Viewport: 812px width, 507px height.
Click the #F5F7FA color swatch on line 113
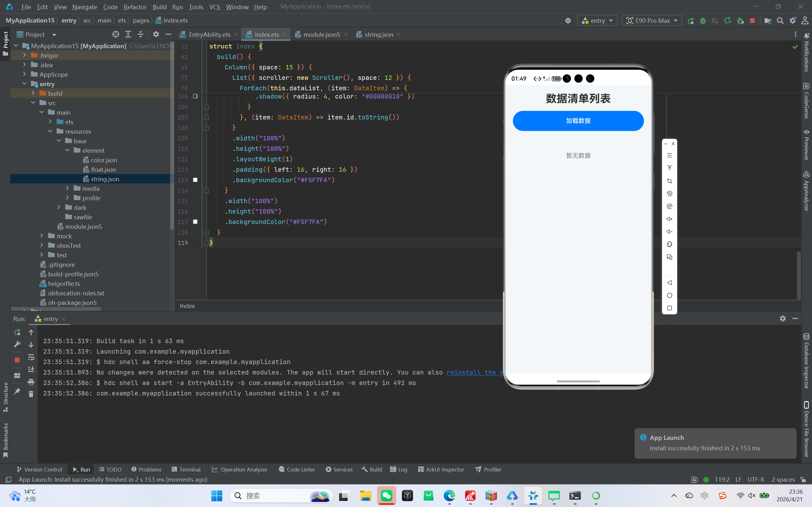[x=195, y=180]
